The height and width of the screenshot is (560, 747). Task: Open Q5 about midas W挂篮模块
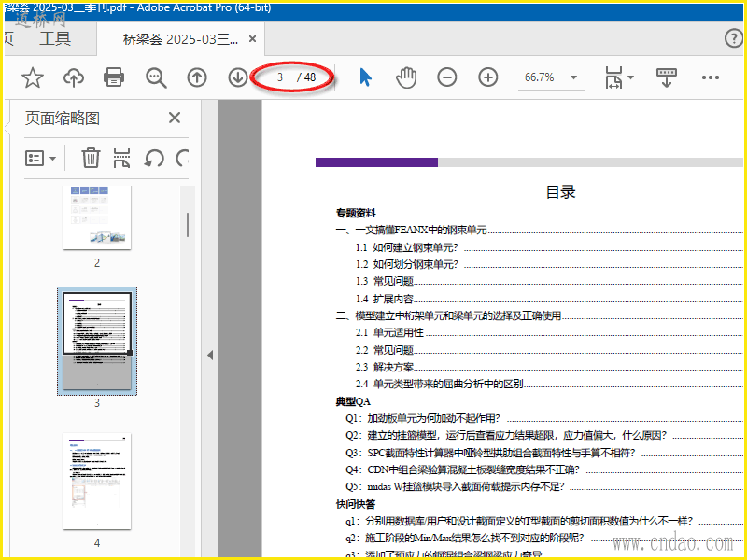point(455,486)
